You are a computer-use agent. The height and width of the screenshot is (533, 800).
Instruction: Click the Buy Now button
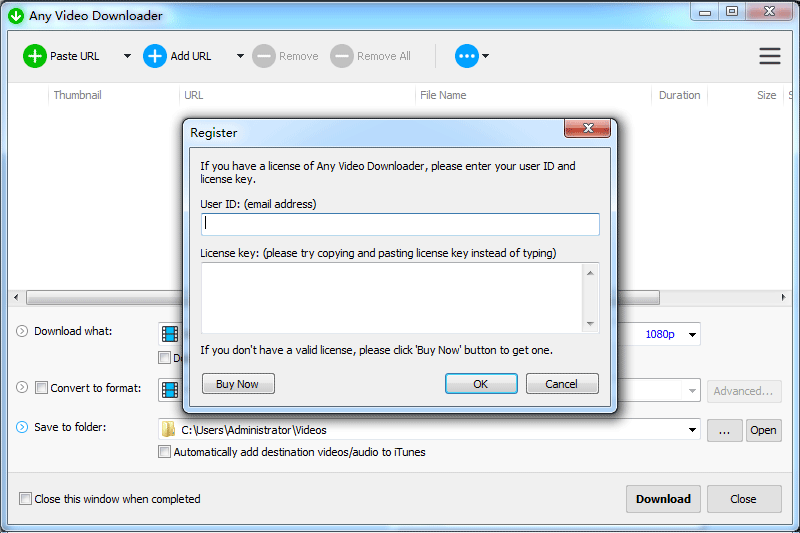point(238,384)
